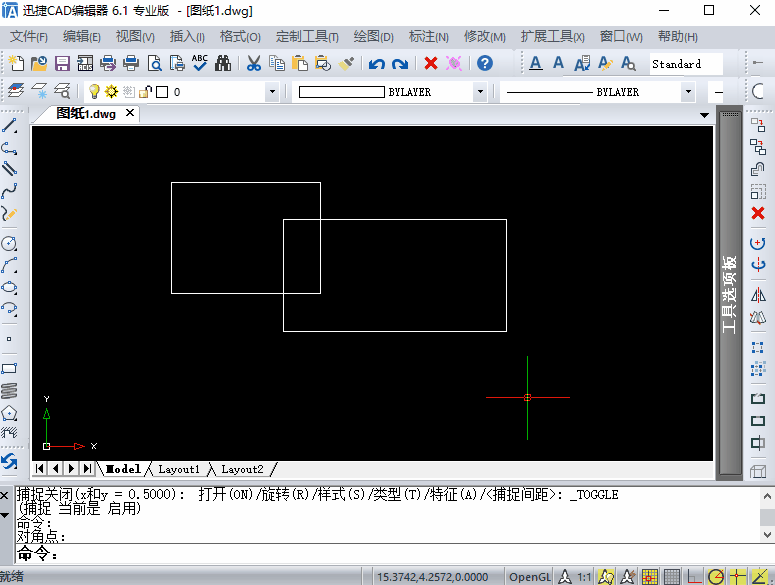The height and width of the screenshot is (585, 775).
Task: Toggle annotation visibility bulb icon in status bar
Action: 606,577
